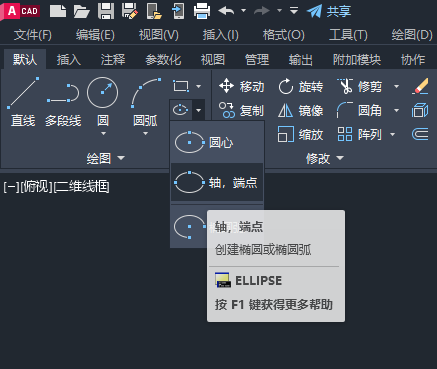Viewport: 437px width, 369px height.
Task: Click the 阵列 array tool
Action: [360, 134]
